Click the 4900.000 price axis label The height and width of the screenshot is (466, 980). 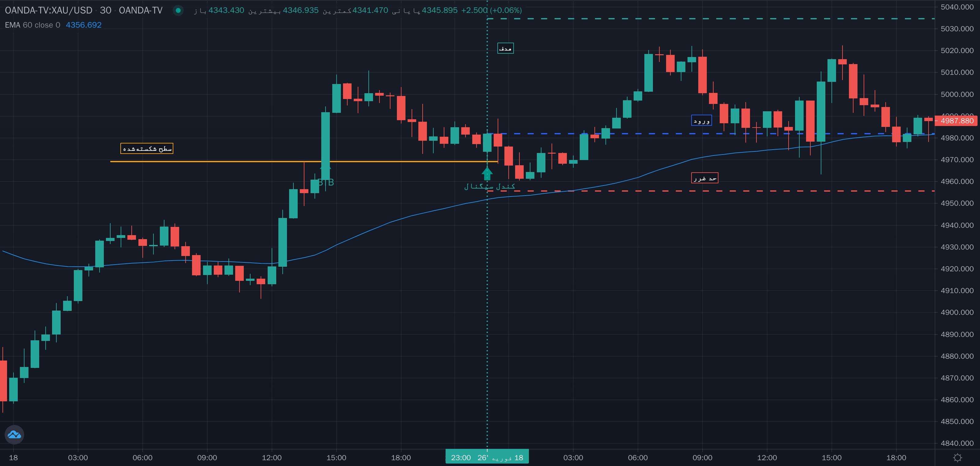click(x=957, y=312)
